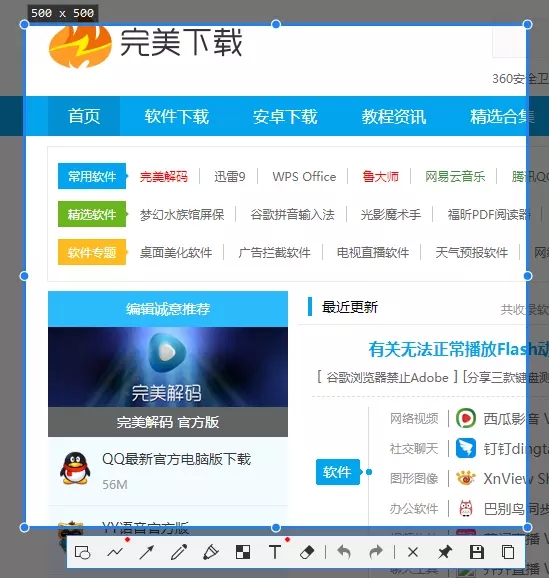
Task: Select the pencil freehand tool
Action: (x=179, y=552)
